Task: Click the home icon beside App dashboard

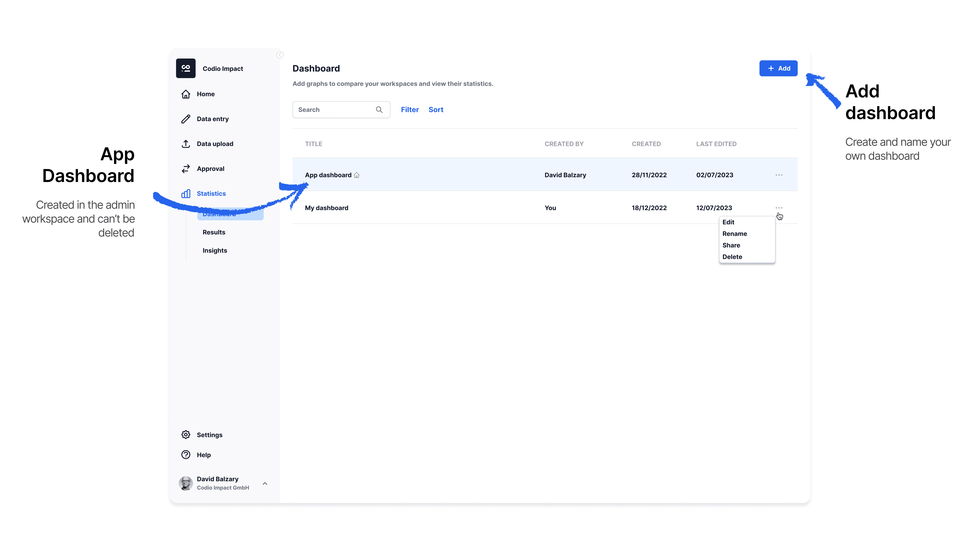Action: click(357, 175)
